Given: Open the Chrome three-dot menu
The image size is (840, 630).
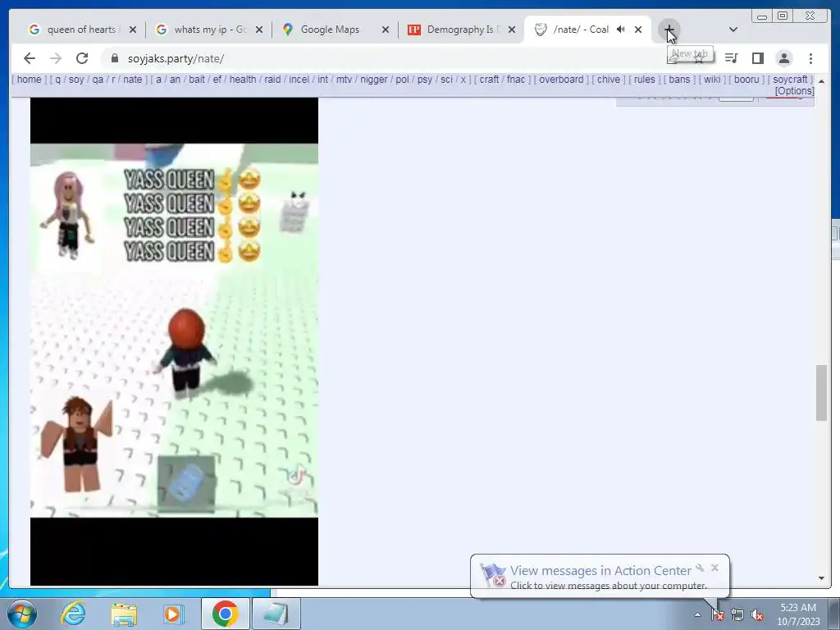Looking at the screenshot, I should click(x=810, y=58).
